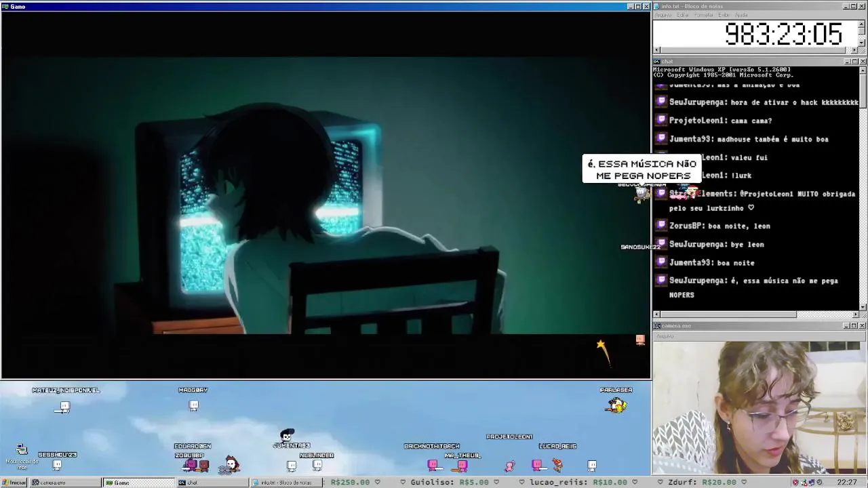The height and width of the screenshot is (488, 868).
Task: Switch to info.txt Bloco de notas taskbar button
Action: [x=285, y=483]
